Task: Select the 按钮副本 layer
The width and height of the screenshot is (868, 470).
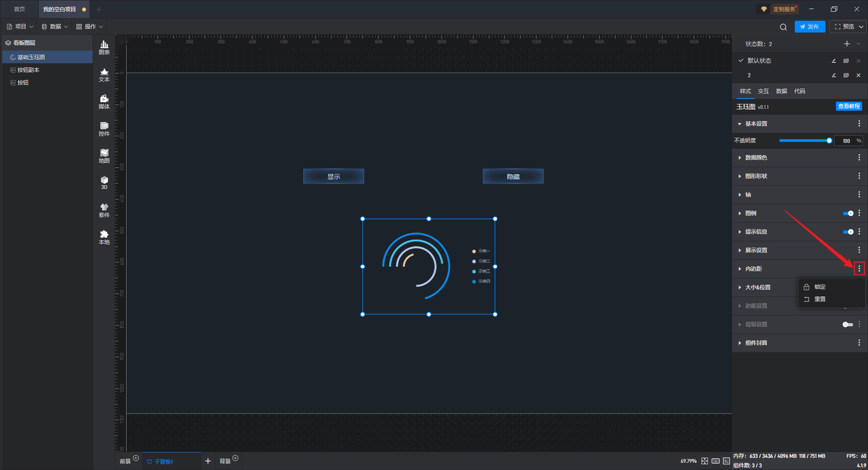Action: (47, 70)
